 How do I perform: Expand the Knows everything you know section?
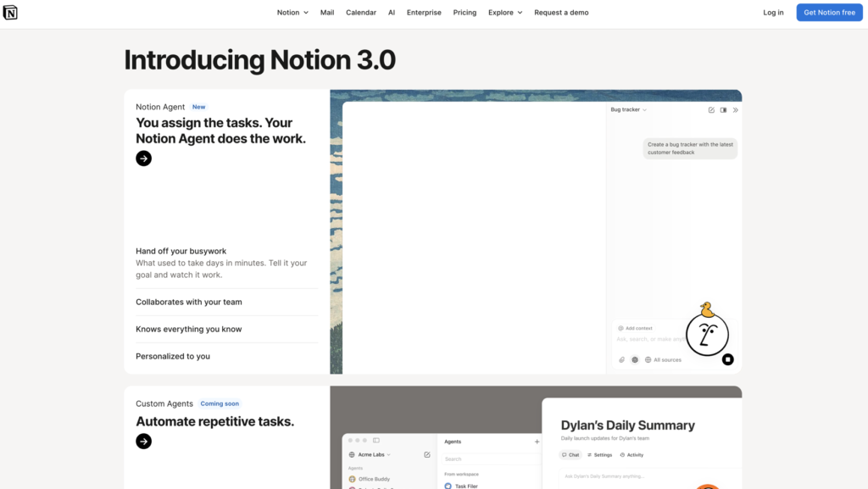189,329
